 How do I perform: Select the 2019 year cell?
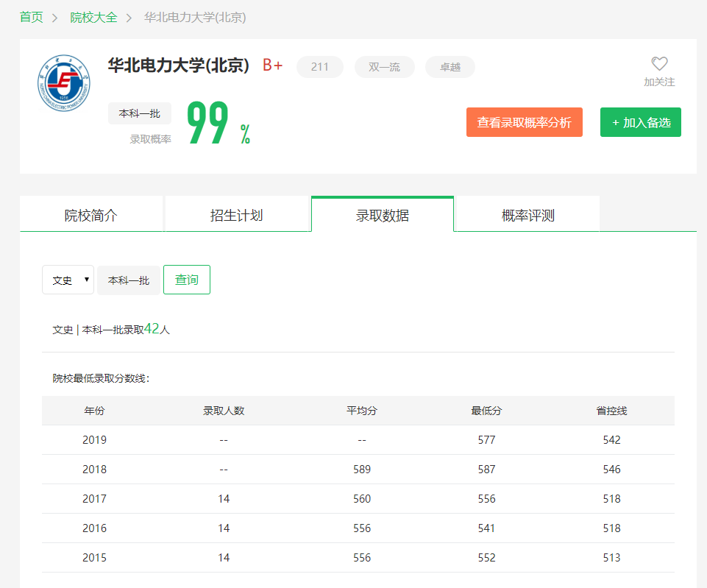point(94,440)
